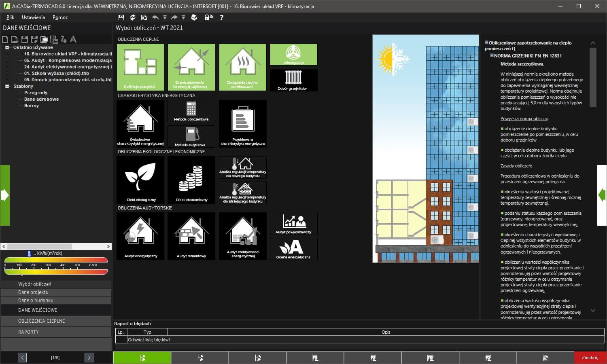Collapse Ostatnio używane tree node
Image resolution: width=607 pixels, height=364 pixels.
[x=7, y=47]
